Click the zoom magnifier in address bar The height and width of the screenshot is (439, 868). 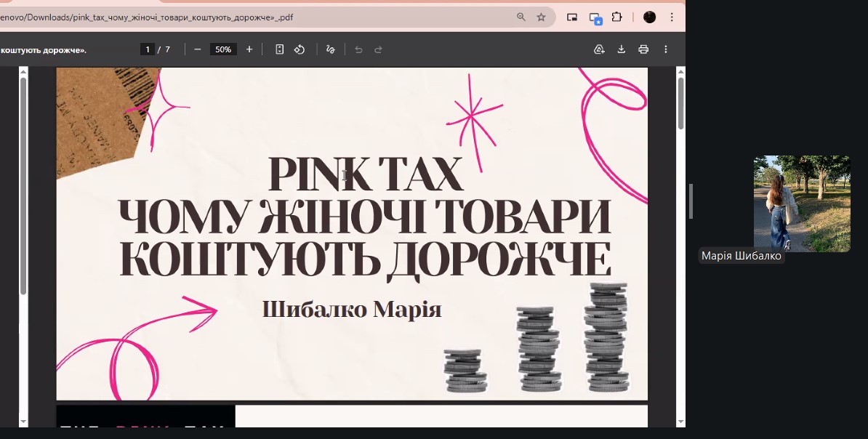pyautogui.click(x=521, y=17)
